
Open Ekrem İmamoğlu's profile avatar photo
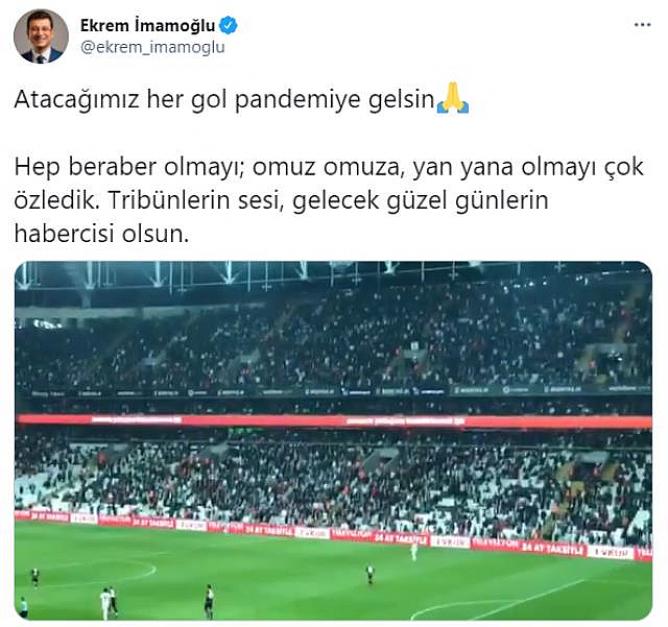(x=41, y=36)
